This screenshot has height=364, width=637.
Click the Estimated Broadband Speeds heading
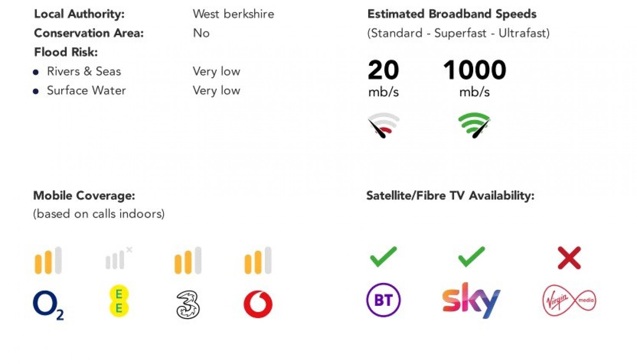pos(452,14)
